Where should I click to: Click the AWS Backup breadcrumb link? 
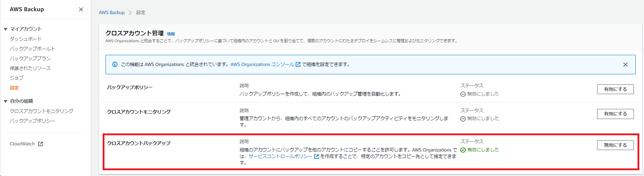pos(112,13)
